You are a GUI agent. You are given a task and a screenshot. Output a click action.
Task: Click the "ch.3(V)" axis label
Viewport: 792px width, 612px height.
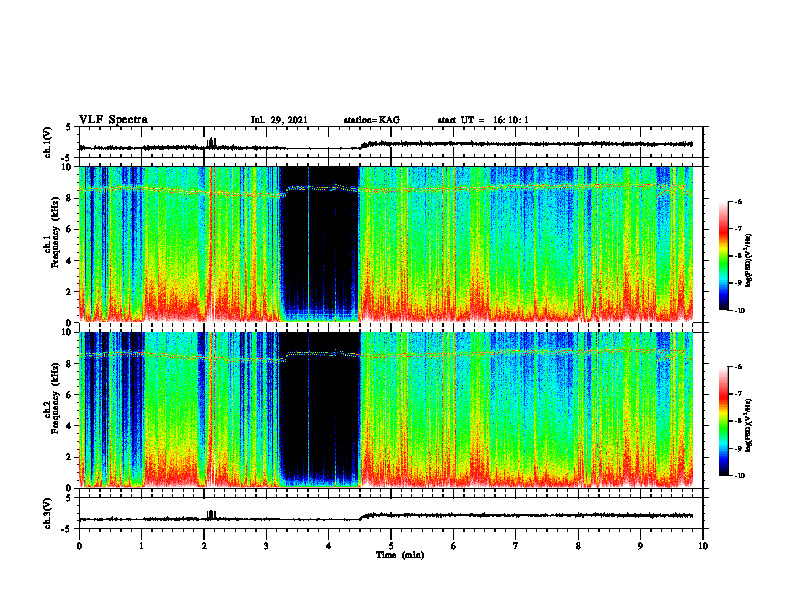48,513
